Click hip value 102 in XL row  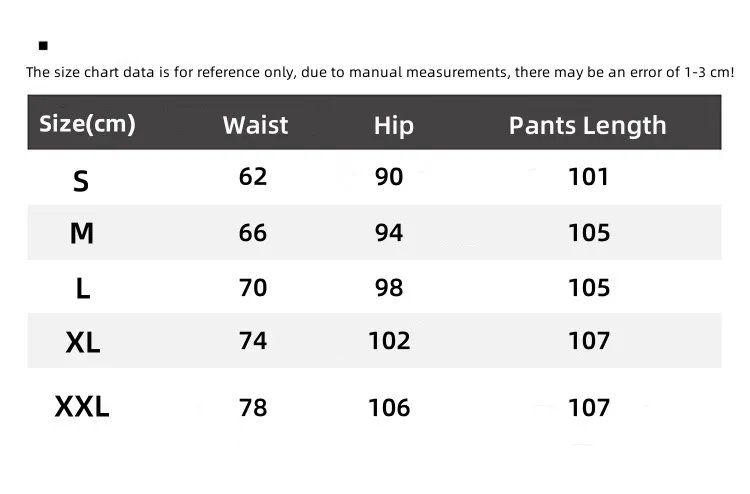click(389, 341)
